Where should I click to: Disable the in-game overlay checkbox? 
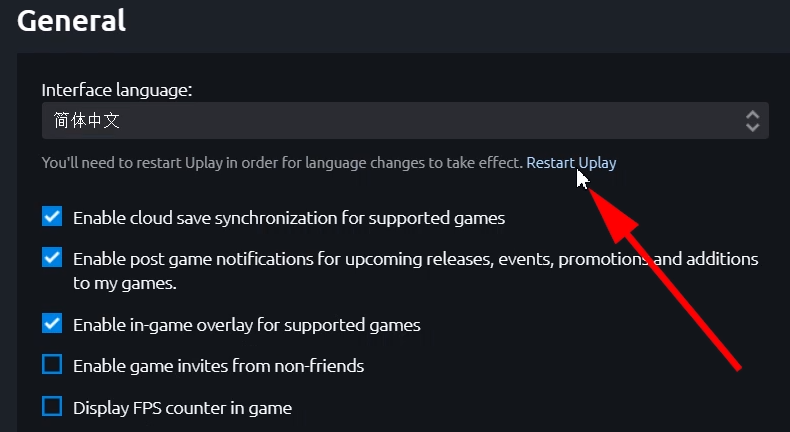pyautogui.click(x=52, y=323)
